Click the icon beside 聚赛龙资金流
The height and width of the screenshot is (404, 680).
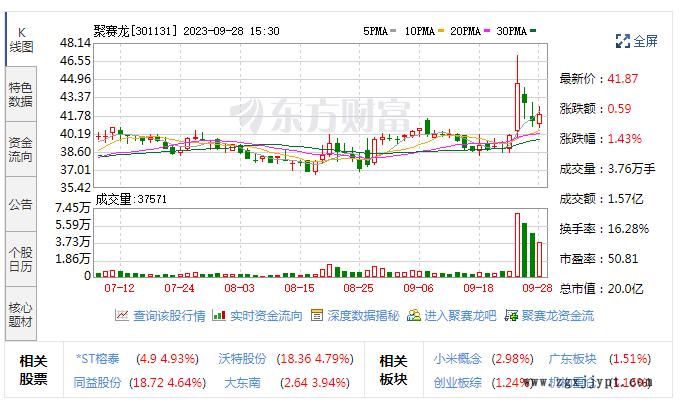511,316
